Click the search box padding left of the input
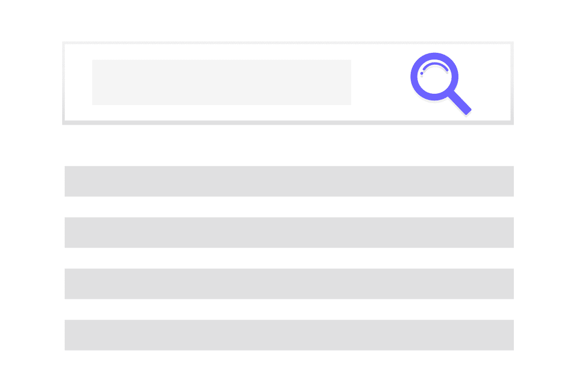The image size is (576, 392). point(78,82)
